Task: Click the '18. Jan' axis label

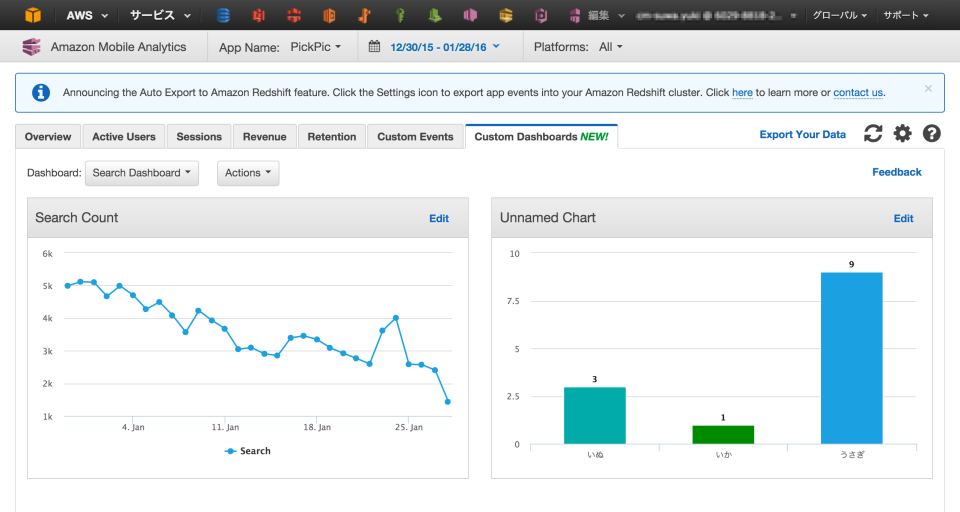Action: point(317,427)
